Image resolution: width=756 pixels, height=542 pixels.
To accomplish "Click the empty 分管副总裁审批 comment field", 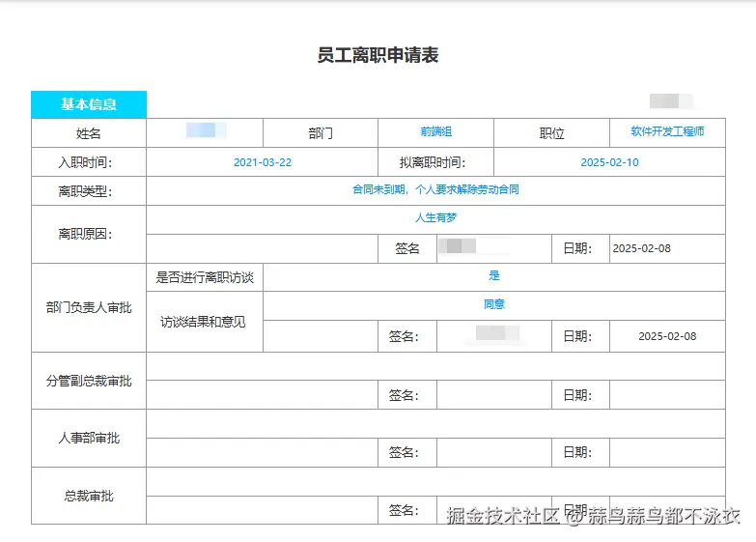I will click(435, 366).
